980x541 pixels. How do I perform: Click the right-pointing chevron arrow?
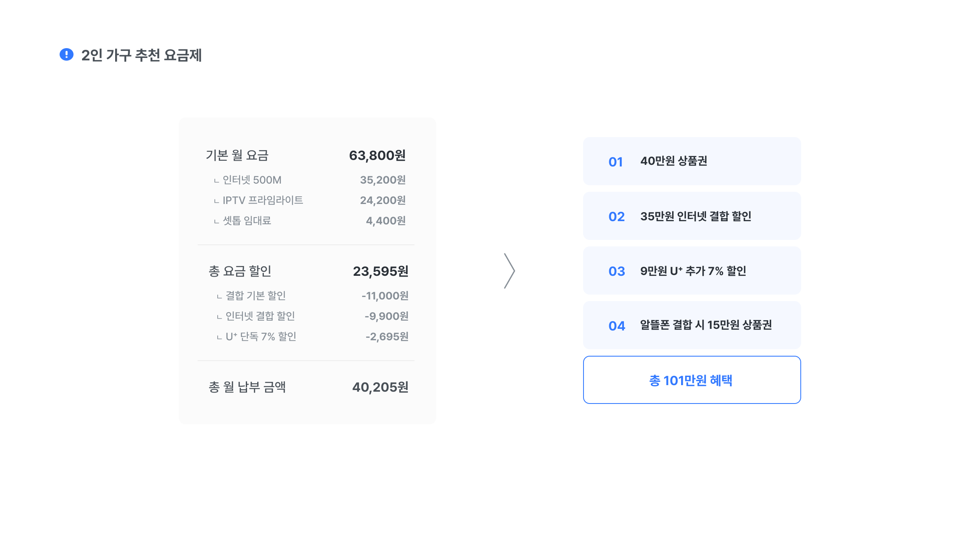[509, 271]
